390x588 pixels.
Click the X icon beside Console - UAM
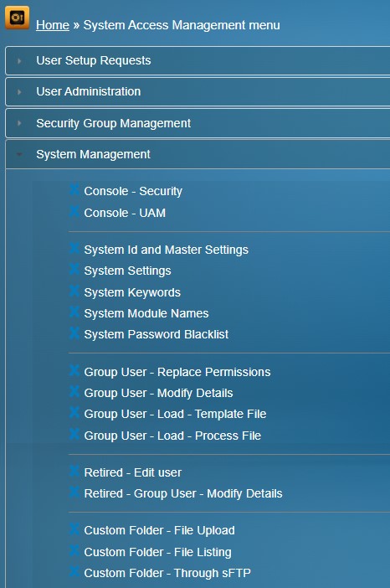coord(74,211)
